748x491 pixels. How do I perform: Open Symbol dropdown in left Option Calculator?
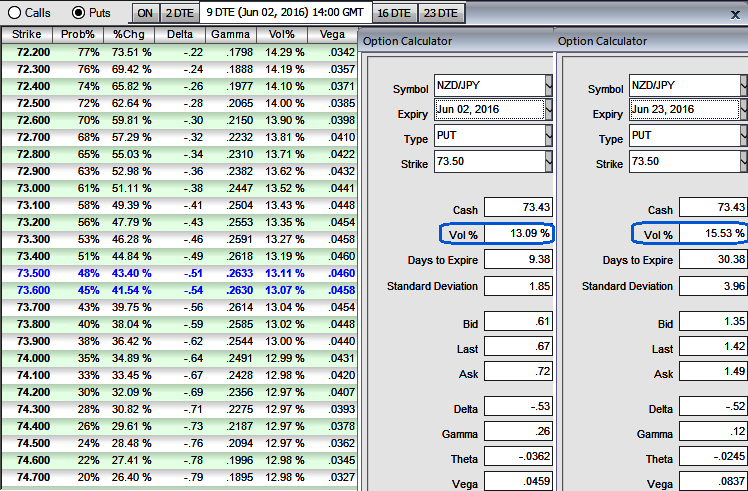click(x=549, y=86)
